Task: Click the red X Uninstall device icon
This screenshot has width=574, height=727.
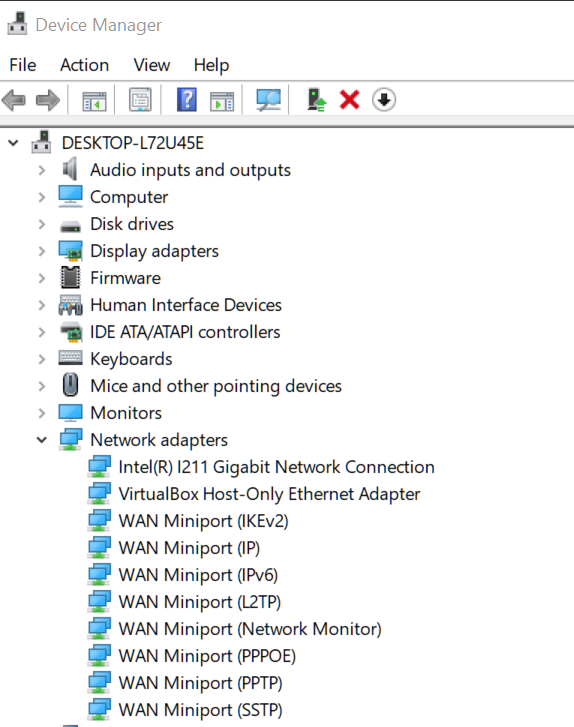Action: click(x=350, y=100)
